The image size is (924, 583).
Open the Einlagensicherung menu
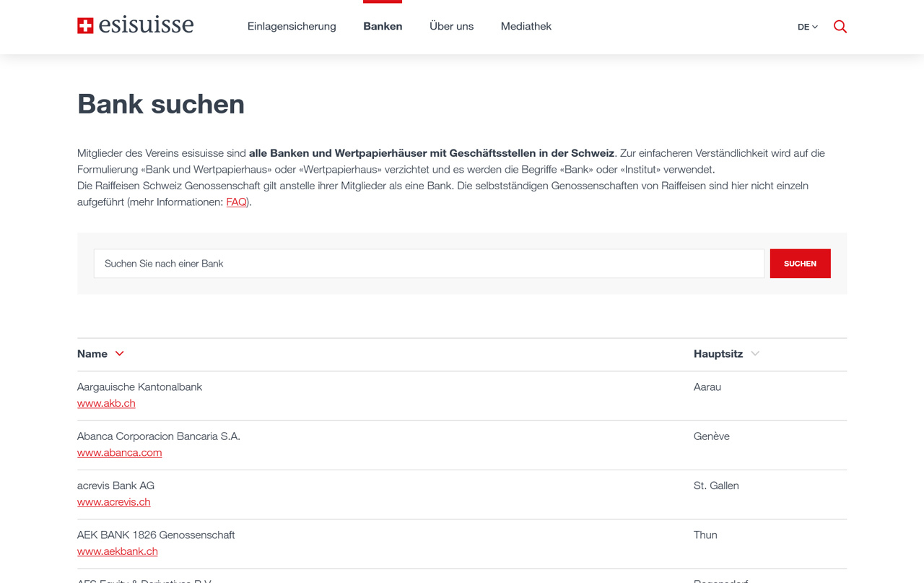coord(292,26)
